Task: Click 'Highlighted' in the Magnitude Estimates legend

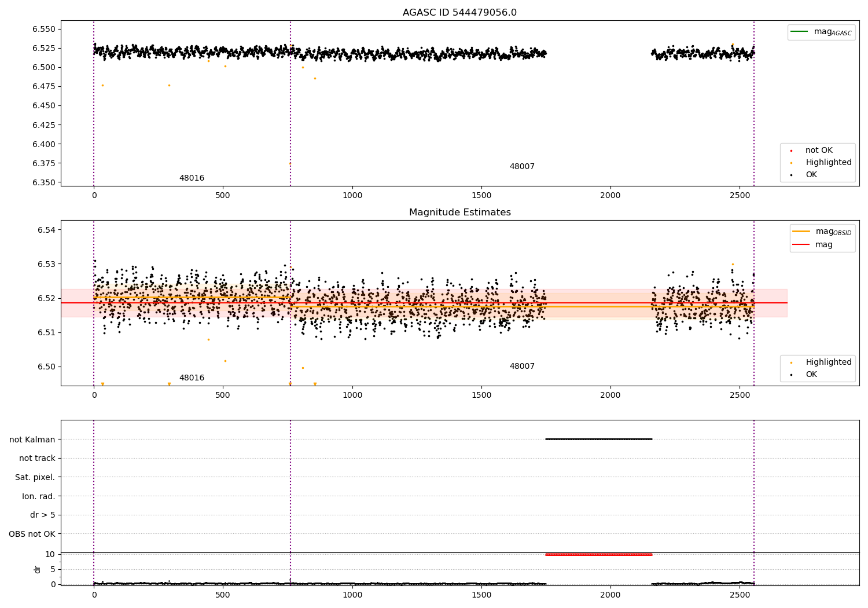Action: [828, 362]
